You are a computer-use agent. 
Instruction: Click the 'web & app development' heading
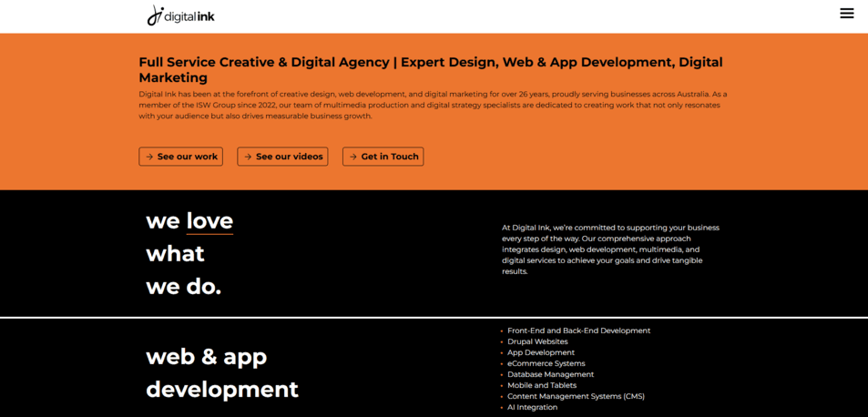222,373
